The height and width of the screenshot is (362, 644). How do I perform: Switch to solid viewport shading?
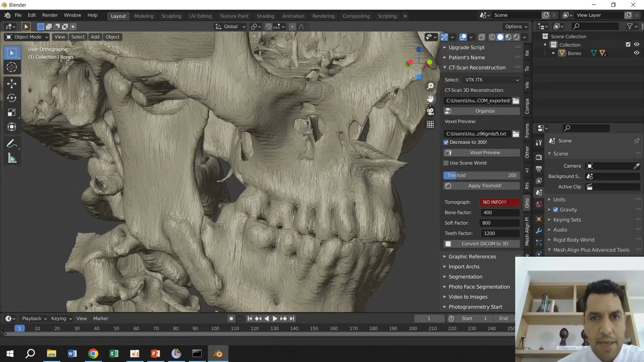pos(500,37)
